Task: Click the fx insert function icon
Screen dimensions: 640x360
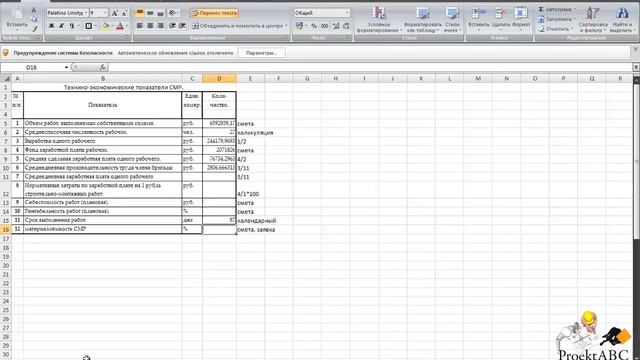Action: pos(103,67)
